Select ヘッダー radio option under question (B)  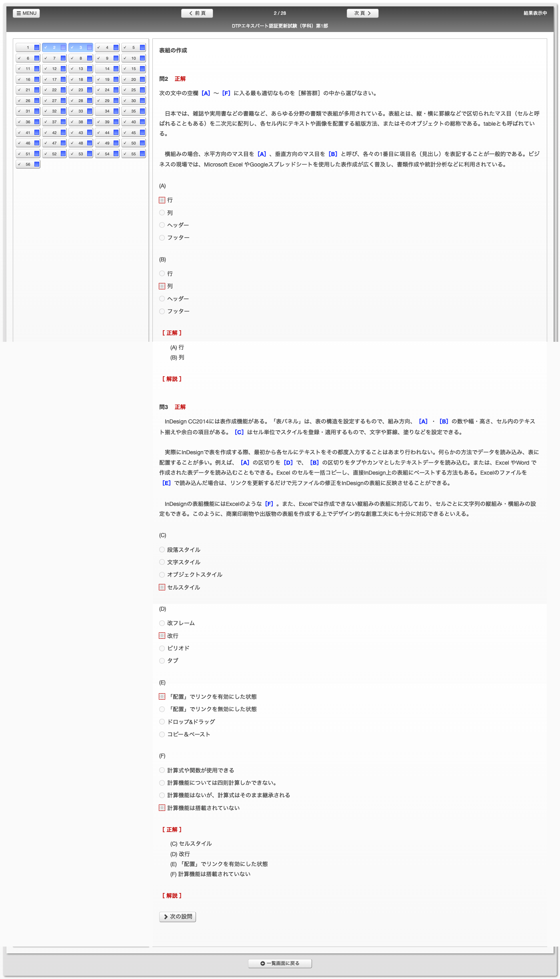[x=162, y=299]
